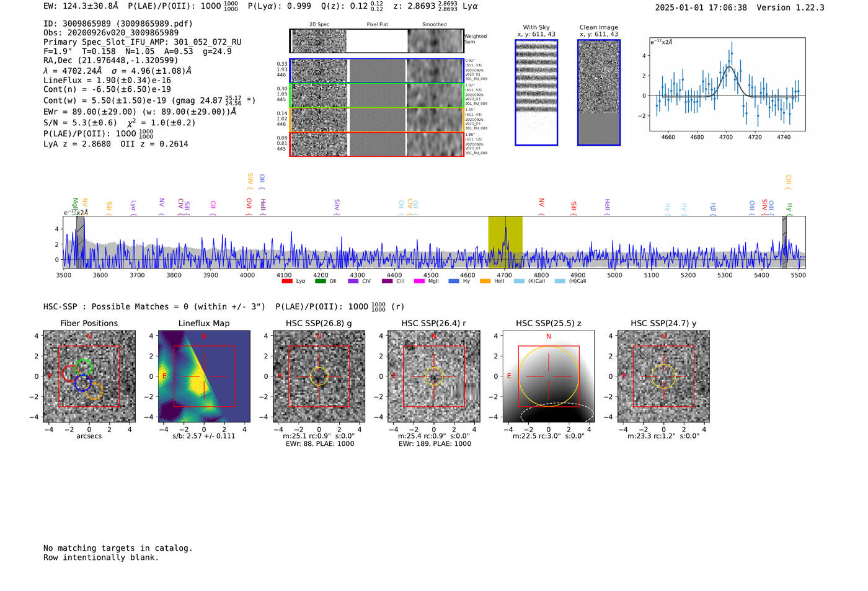Click the Gaussian emission line fit plot
The height and width of the screenshot is (591, 868).
(x=727, y=84)
